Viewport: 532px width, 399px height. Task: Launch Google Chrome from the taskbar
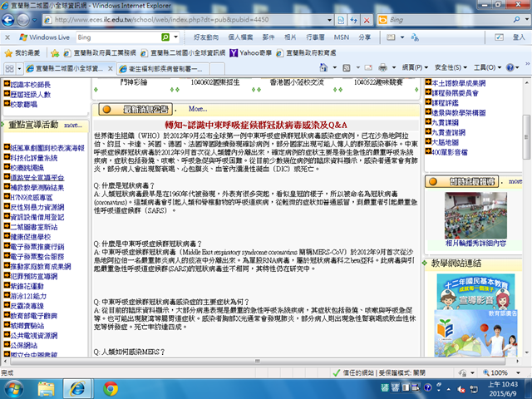pyautogui.click(x=111, y=389)
